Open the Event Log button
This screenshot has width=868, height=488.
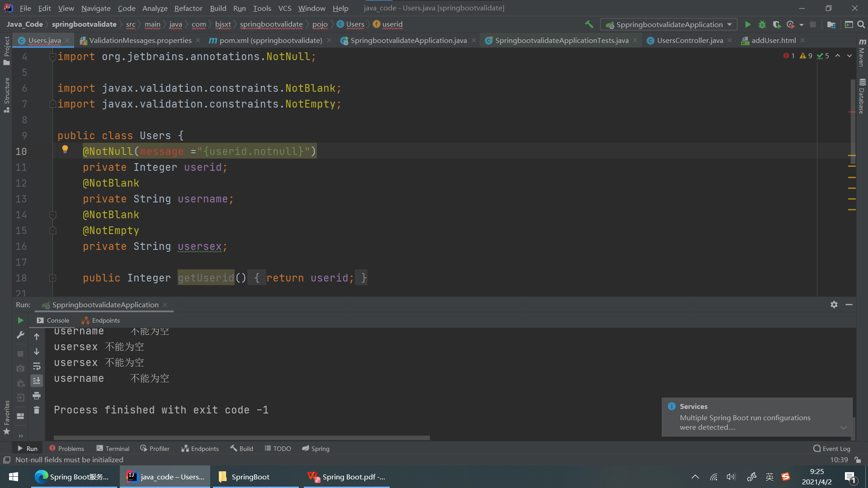point(832,448)
